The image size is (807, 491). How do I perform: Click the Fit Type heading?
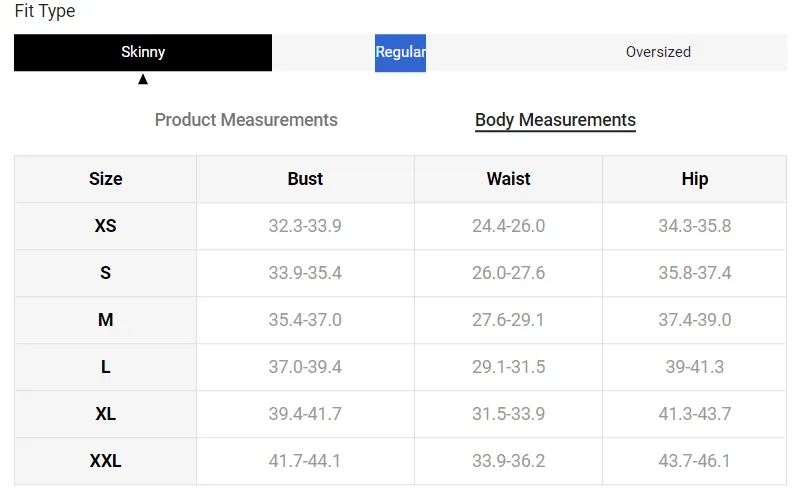click(x=45, y=11)
